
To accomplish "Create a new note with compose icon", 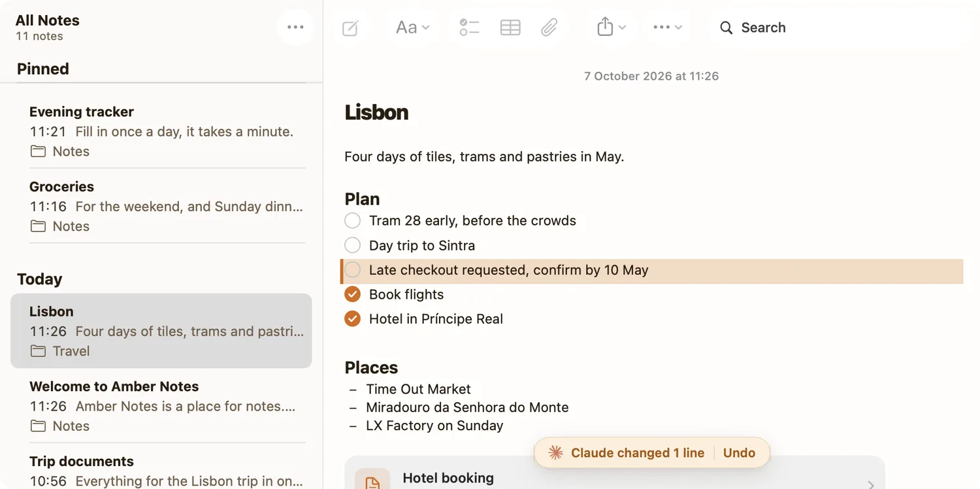I will click(x=351, y=28).
